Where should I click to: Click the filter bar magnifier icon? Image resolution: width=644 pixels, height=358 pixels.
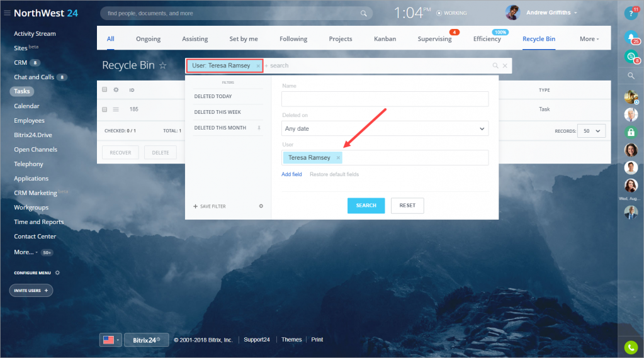(x=495, y=65)
